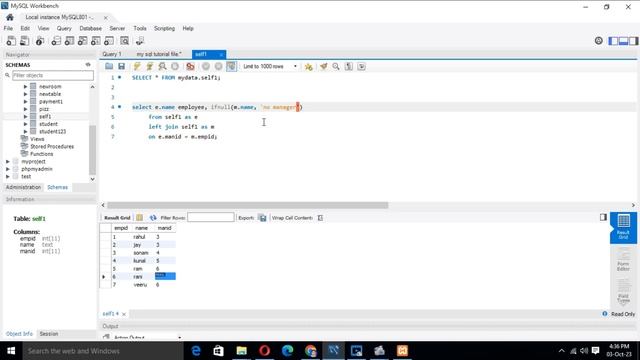Open object inspector info icon
Image resolution: width=640 pixels, height=360 pixels.
(x=40, y=41)
